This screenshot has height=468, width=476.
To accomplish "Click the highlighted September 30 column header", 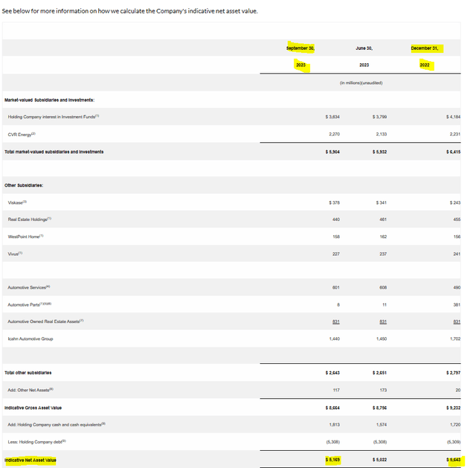I will (300, 48).
